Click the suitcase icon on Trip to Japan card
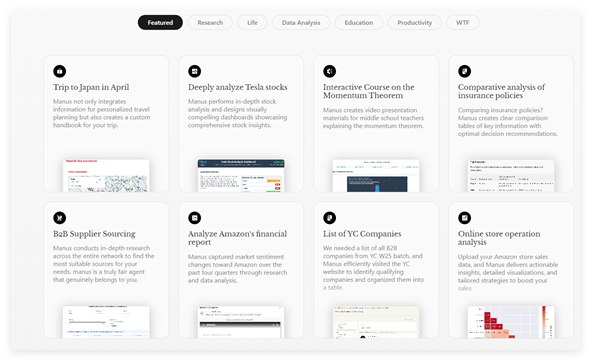 point(60,71)
